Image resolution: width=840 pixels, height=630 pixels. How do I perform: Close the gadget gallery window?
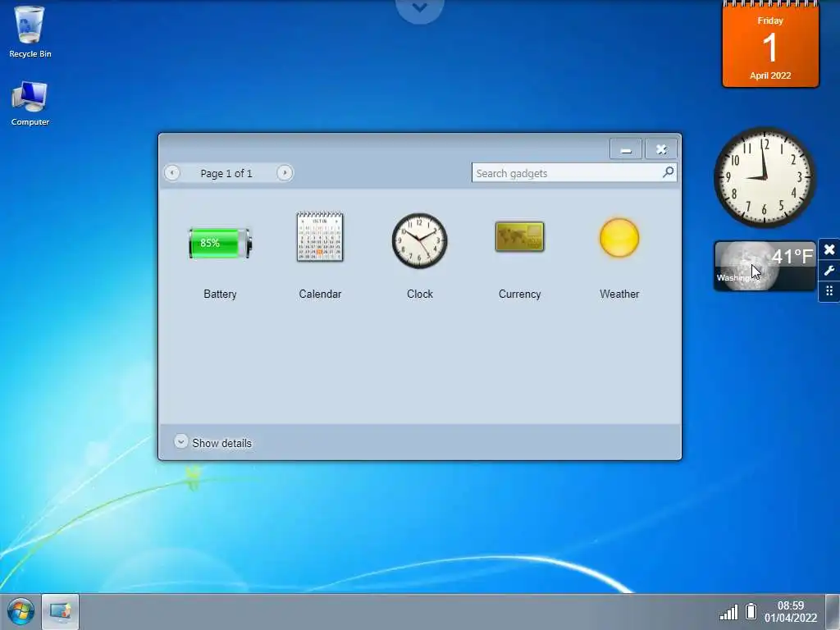pos(661,149)
